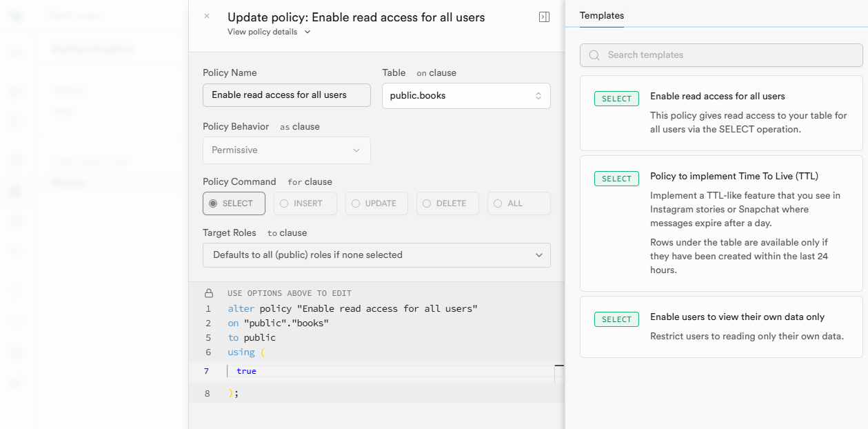The image size is (868, 429).
Task: Apply the Enable users to view their own data template
Action: click(720, 326)
